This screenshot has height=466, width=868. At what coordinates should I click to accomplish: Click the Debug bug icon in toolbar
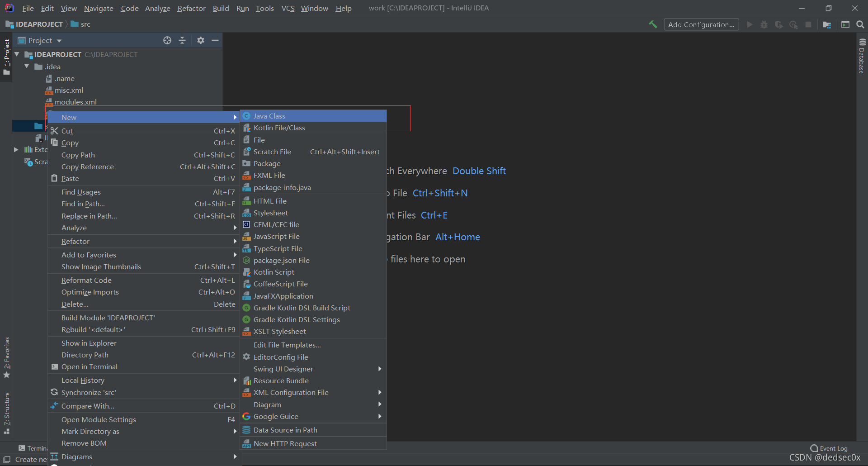[764, 24]
